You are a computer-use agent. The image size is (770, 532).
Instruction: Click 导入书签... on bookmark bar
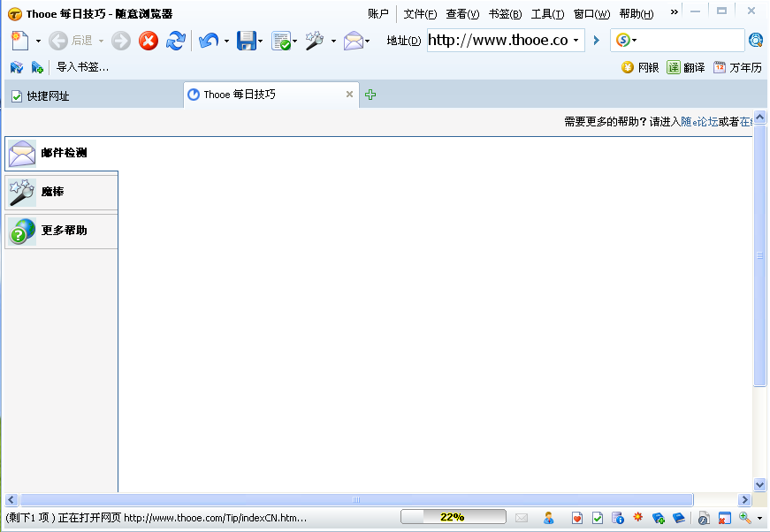pos(82,67)
